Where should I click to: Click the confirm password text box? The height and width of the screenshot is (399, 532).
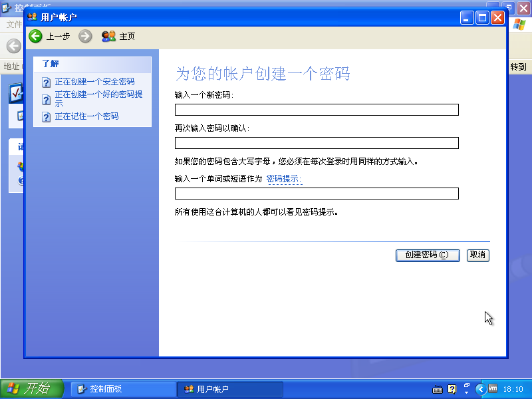[316, 142]
